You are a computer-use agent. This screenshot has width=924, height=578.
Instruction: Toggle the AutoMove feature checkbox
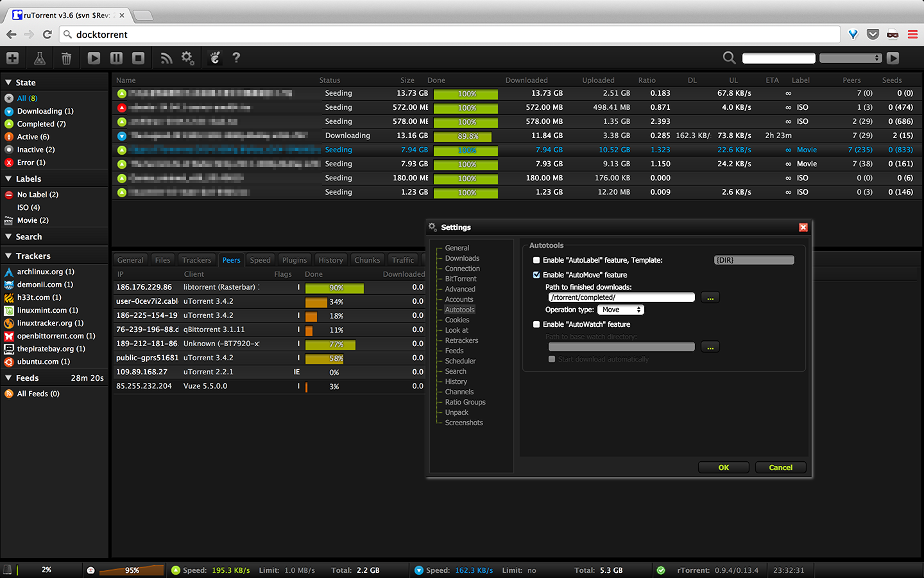[x=536, y=275]
